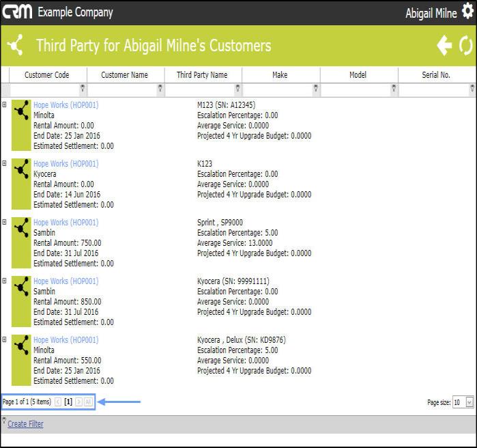This screenshot has height=448, width=477.
Task: Click the Serial No. filter input
Action: pos(434,90)
